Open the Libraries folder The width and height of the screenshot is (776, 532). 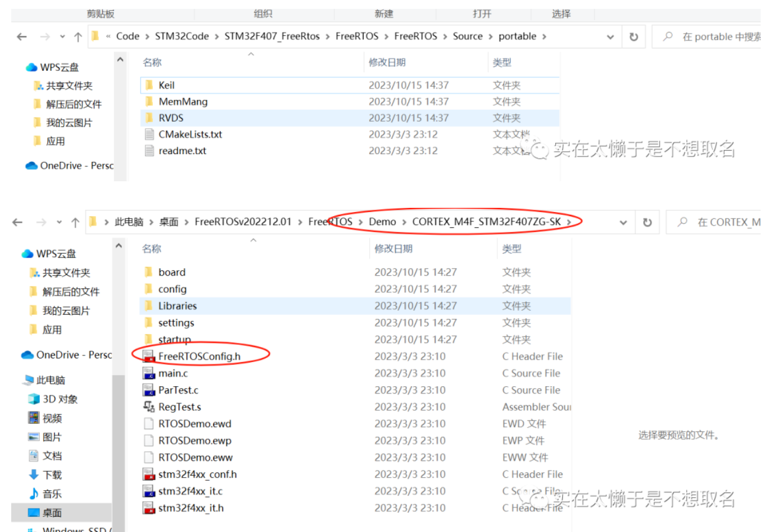tap(177, 306)
